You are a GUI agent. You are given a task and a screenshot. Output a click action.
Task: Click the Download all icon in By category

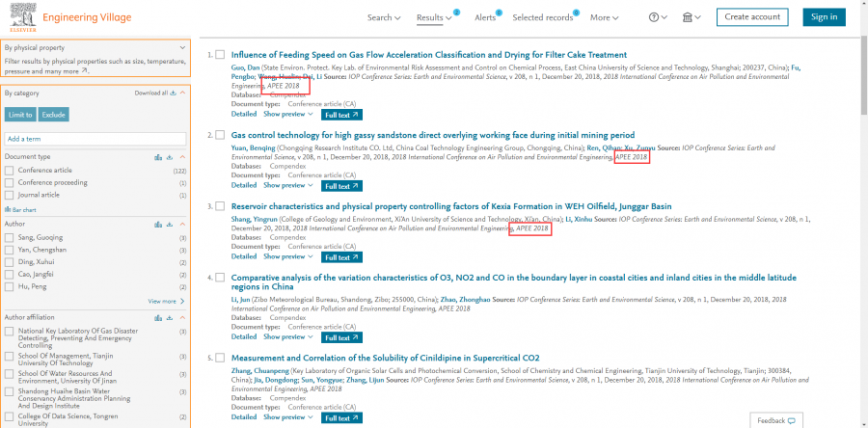tap(174, 94)
